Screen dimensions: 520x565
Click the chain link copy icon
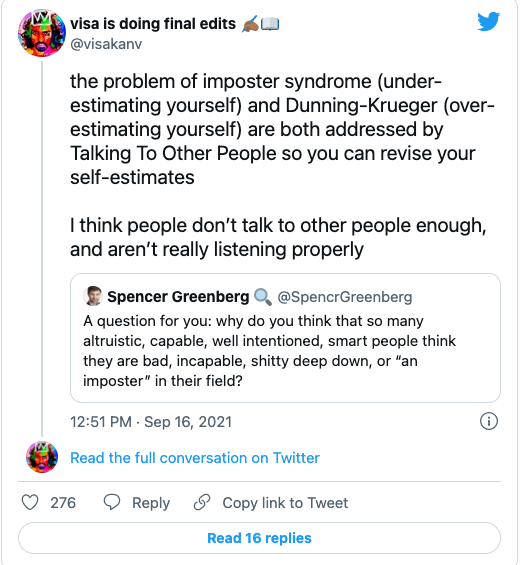[x=202, y=502]
